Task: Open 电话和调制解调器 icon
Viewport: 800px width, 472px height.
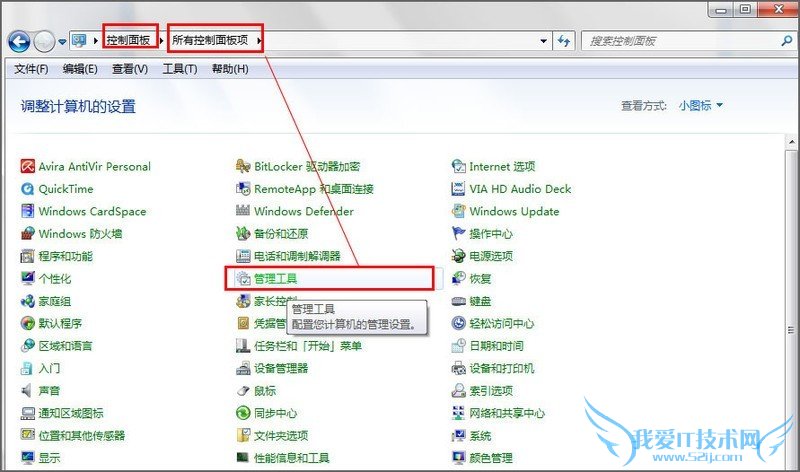Action: [243, 256]
